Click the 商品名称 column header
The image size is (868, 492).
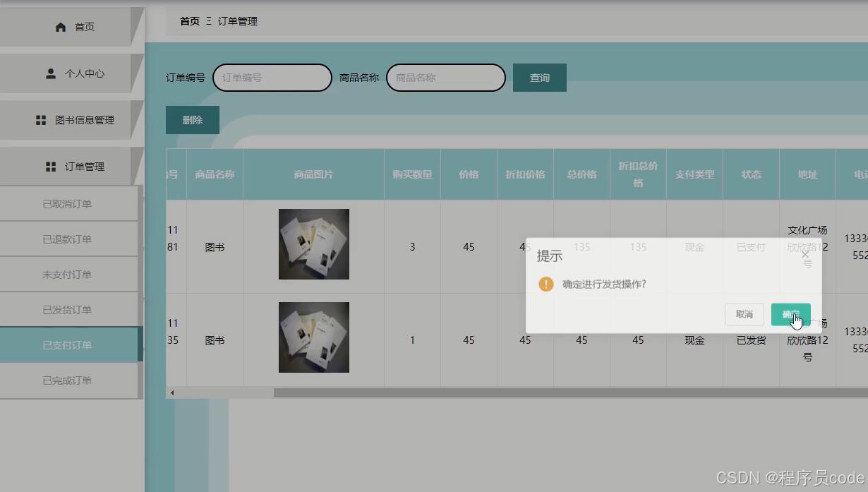point(215,174)
